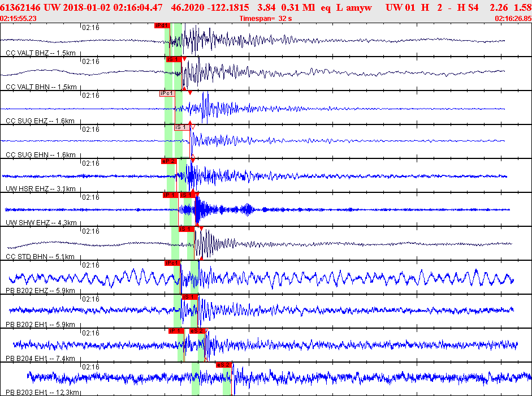This screenshot has width=532, height=396.
Task: Click the channel label UW HSR EHZ -- 3.1km
Action: click(41, 189)
